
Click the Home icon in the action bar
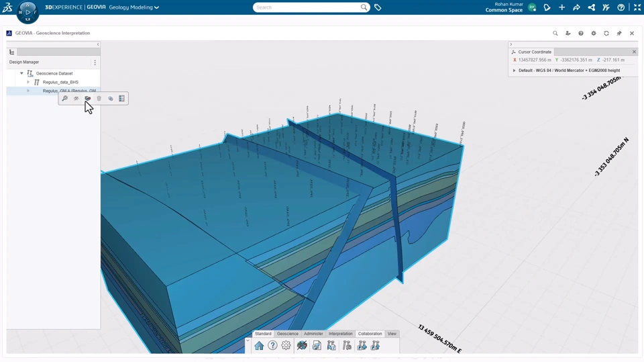pos(259,345)
